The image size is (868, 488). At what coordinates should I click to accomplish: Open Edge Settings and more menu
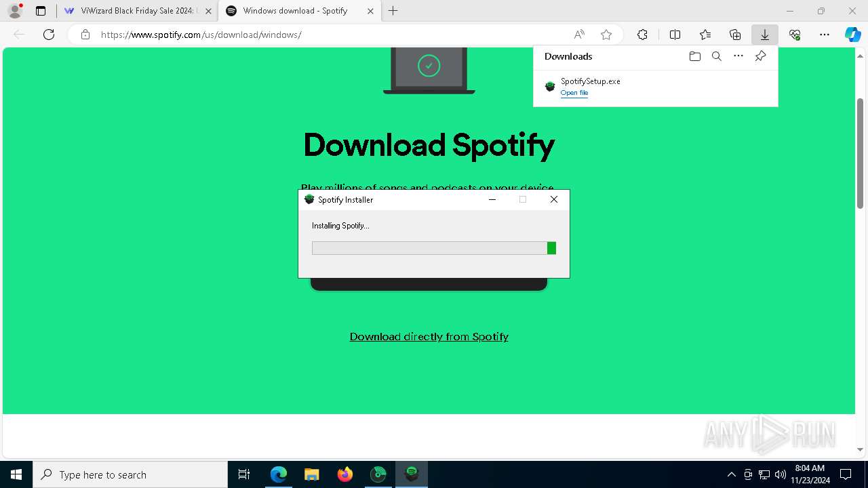click(825, 35)
